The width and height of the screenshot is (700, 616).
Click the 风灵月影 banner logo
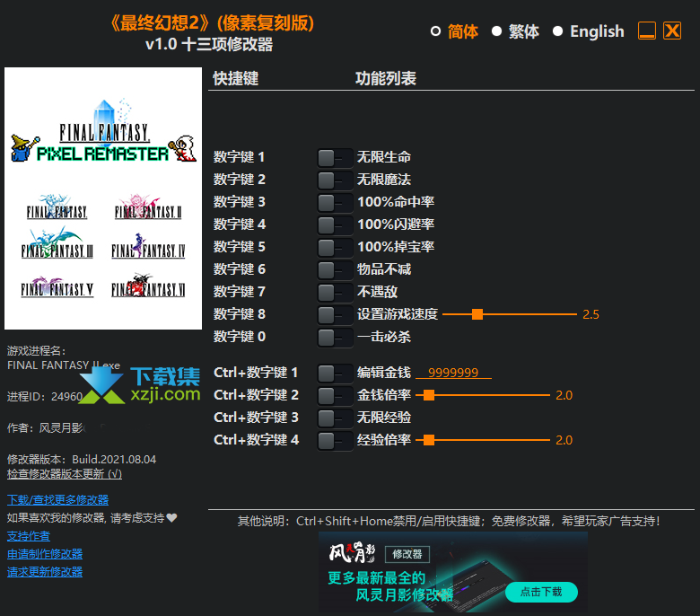[352, 553]
